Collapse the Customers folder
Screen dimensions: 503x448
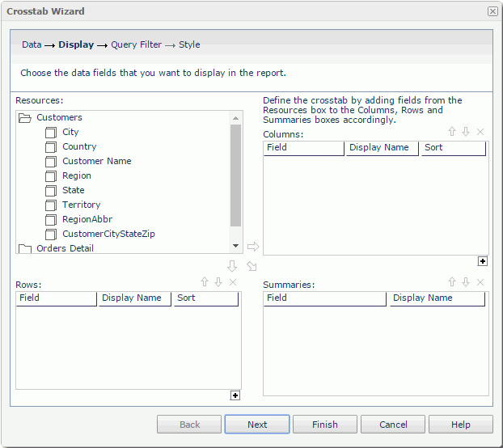click(25, 118)
